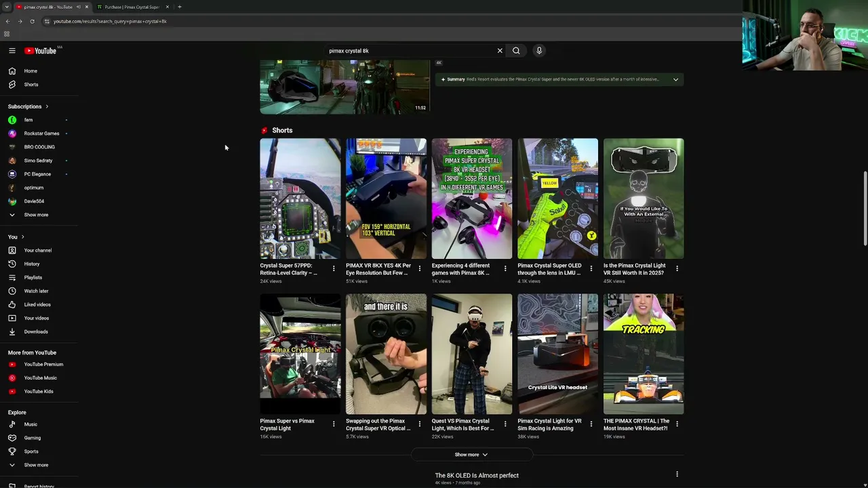Open a new browser tab
This screenshot has width=868, height=488.
pos(180,7)
